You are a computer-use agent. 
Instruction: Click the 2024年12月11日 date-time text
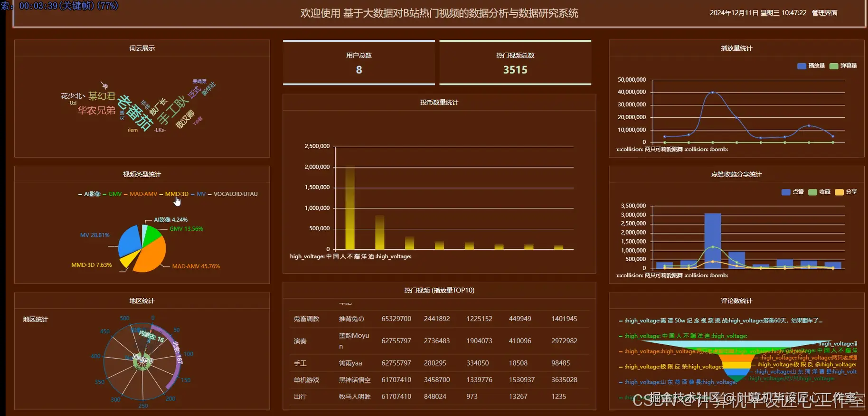click(758, 13)
